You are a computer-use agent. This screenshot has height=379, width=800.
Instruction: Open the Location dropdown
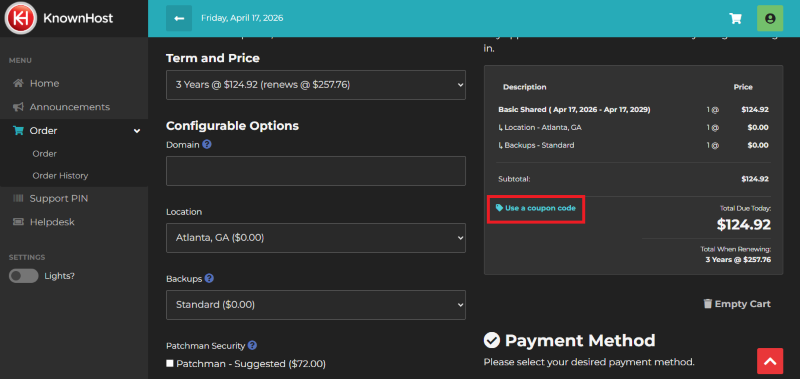[316, 238]
